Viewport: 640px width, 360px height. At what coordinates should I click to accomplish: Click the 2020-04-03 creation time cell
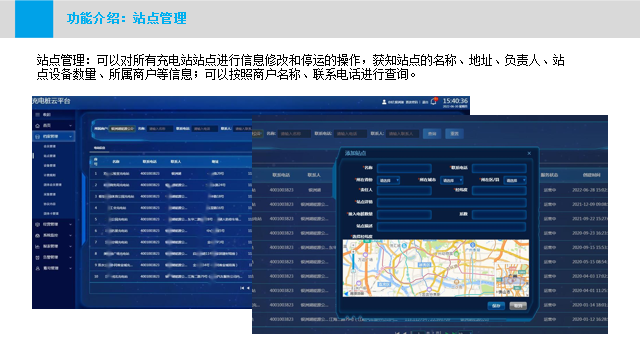coord(589,276)
